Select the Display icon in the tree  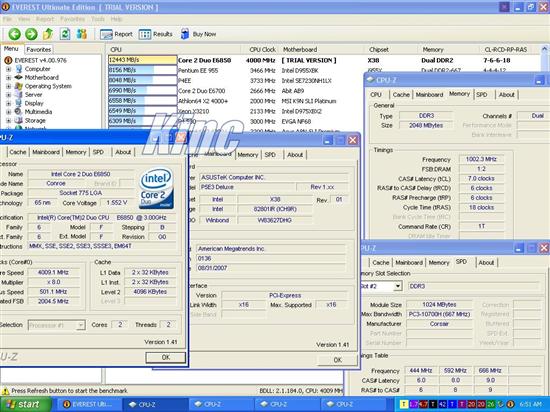tap(19, 103)
